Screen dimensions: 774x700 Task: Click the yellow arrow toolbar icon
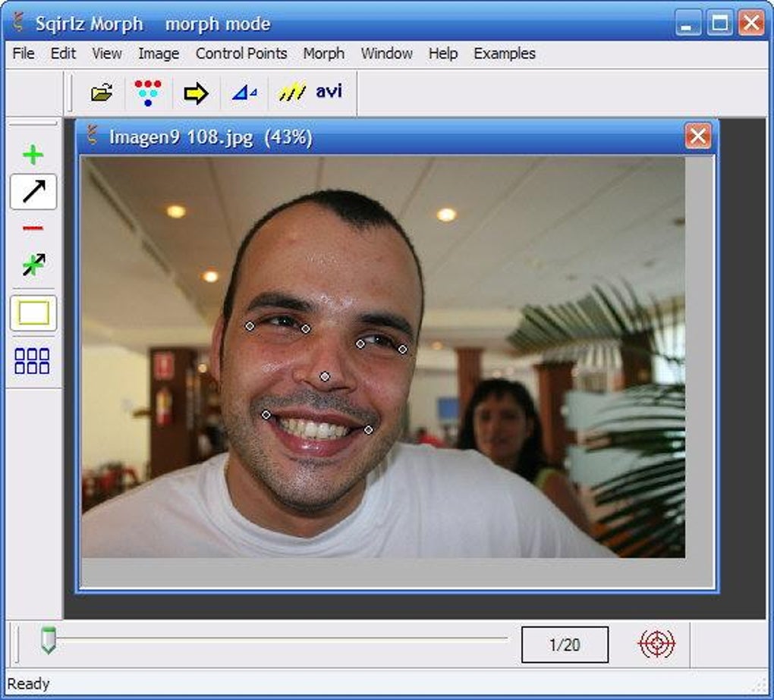(196, 93)
